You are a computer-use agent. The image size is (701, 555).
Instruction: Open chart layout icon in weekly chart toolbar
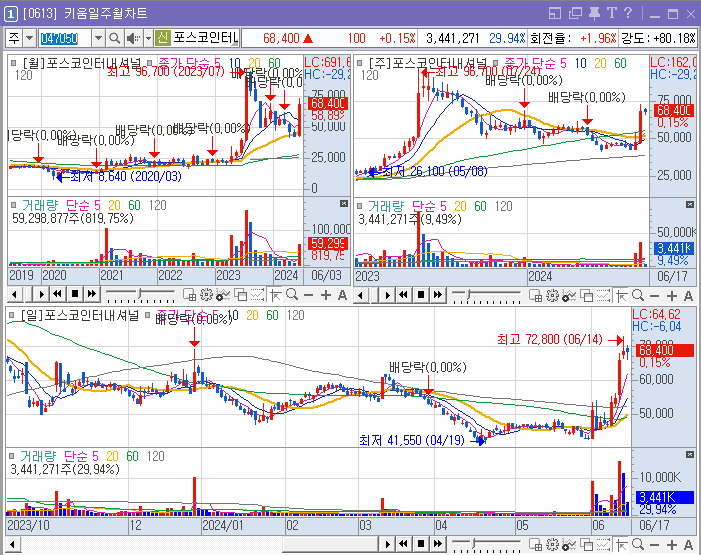pos(536,296)
